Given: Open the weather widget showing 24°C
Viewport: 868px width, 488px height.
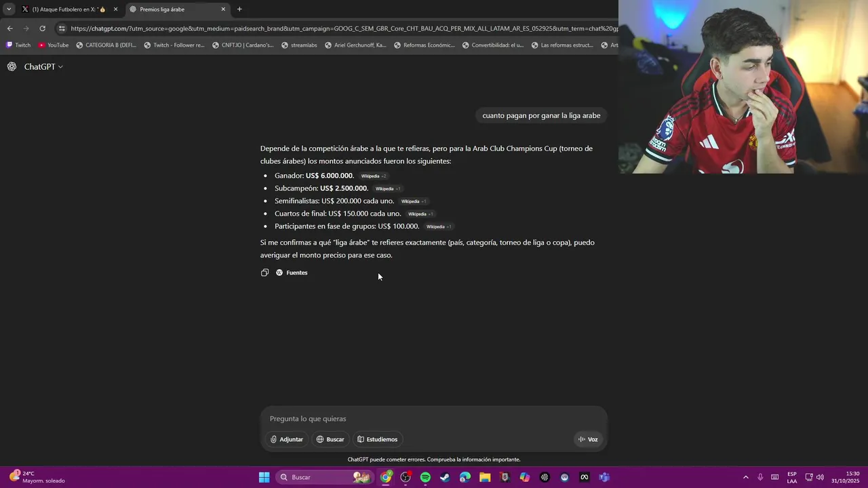Looking at the screenshot, I should click(37, 477).
